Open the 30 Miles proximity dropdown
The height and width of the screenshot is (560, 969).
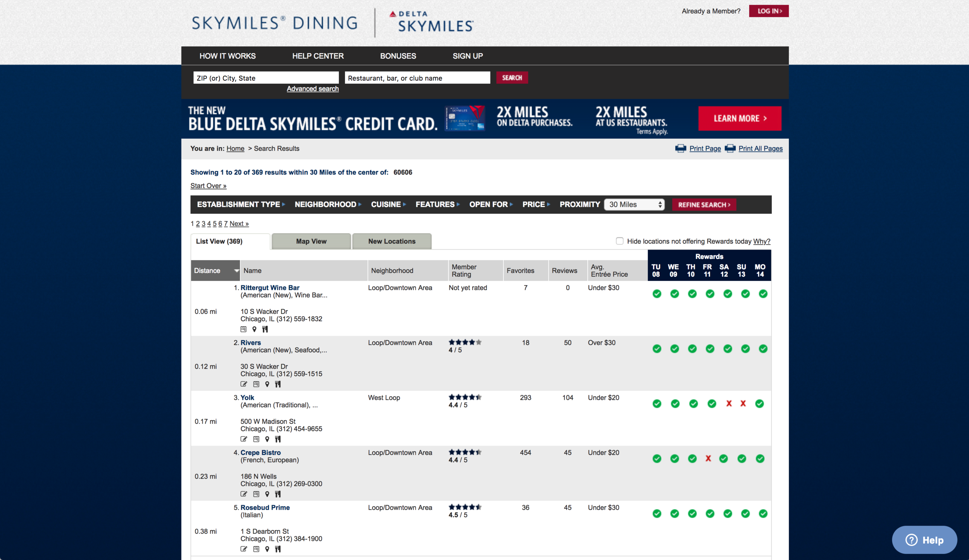tap(634, 205)
